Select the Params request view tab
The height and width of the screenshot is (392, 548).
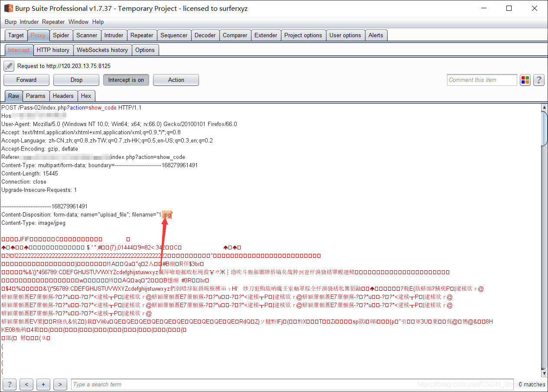click(36, 96)
